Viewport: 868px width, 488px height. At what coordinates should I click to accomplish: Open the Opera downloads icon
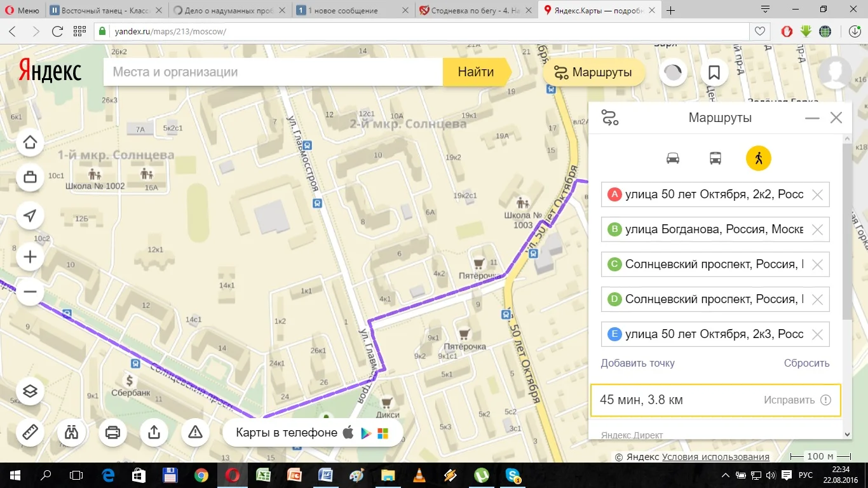click(x=853, y=31)
